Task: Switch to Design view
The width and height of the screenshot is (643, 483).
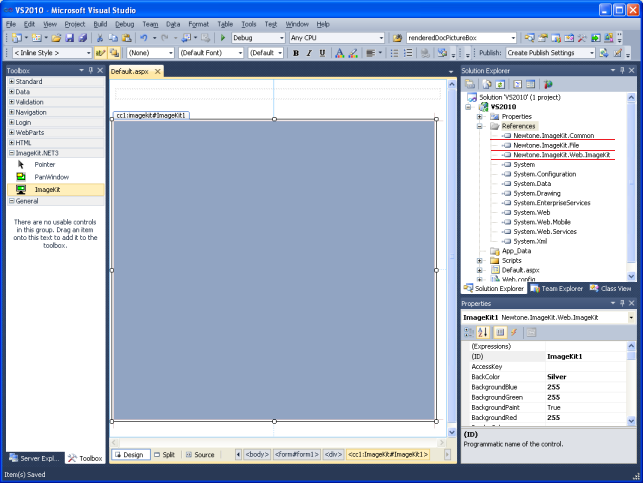Action: [x=131, y=454]
